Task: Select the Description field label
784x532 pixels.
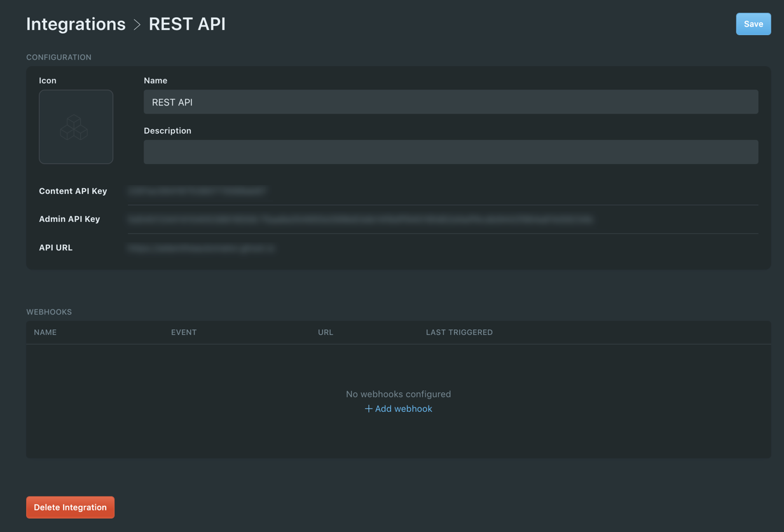Action: pos(167,131)
